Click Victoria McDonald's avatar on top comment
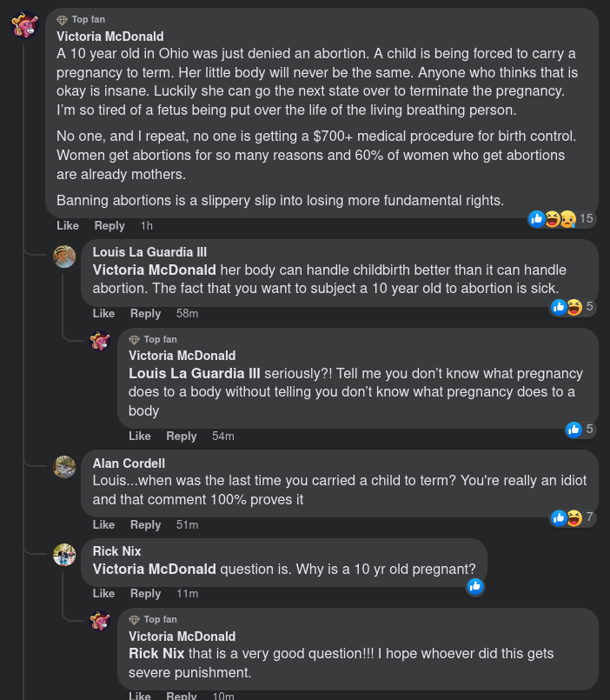This screenshot has height=700, width=610. click(x=24, y=25)
